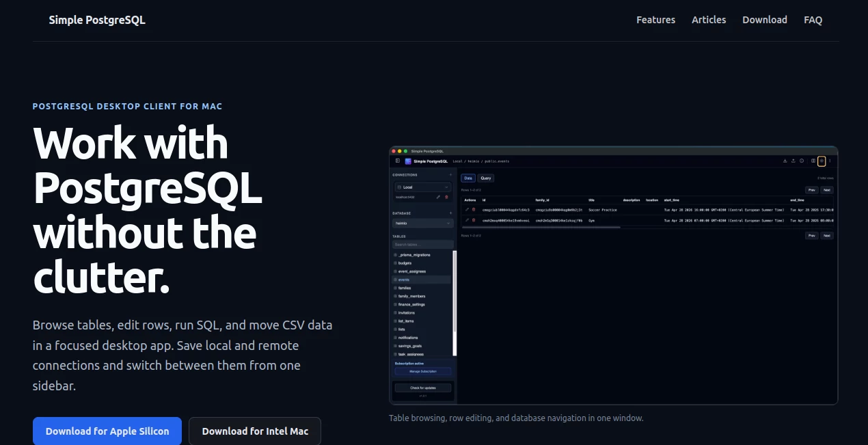The image size is (868, 445).
Task: Download for Intel Mac
Action: (x=255, y=431)
